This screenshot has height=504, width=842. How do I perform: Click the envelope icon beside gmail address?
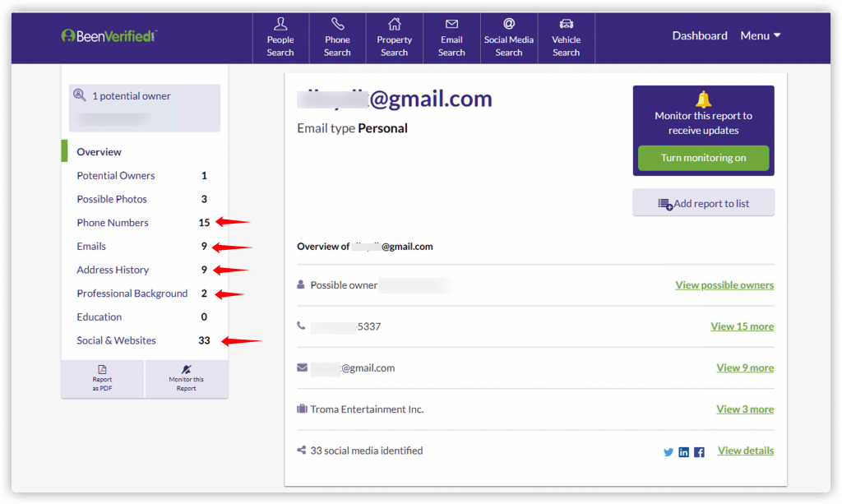coord(303,368)
